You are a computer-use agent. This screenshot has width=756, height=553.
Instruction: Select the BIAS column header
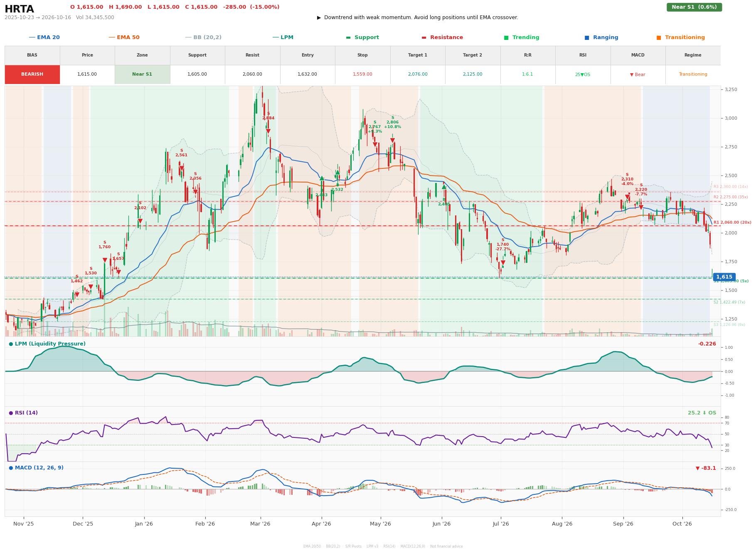pyautogui.click(x=32, y=55)
